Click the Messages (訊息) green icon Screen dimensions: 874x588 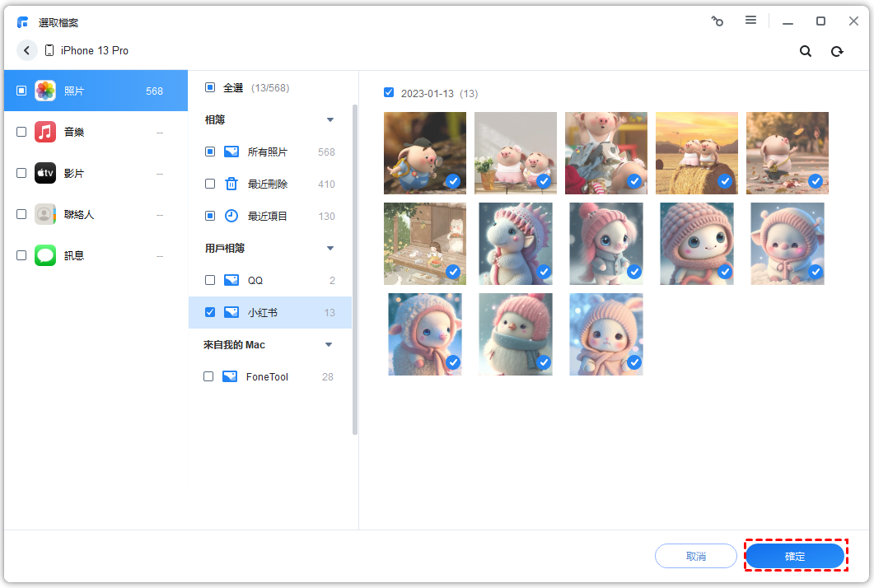(x=45, y=255)
